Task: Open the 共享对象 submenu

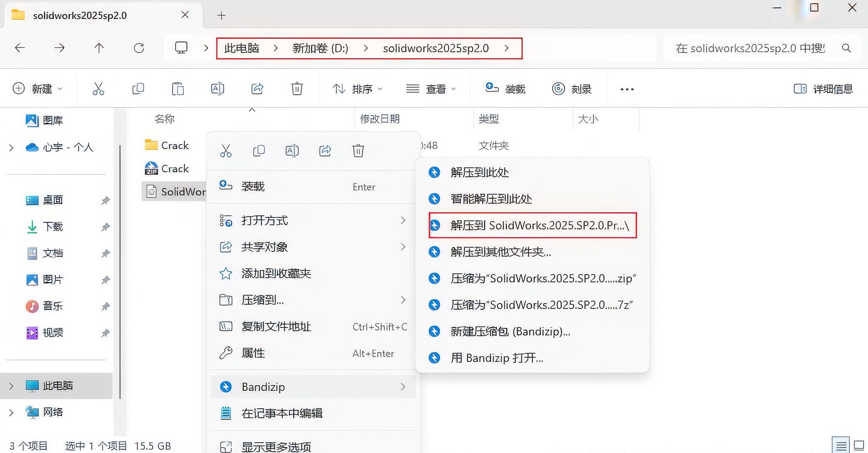Action: click(x=313, y=247)
